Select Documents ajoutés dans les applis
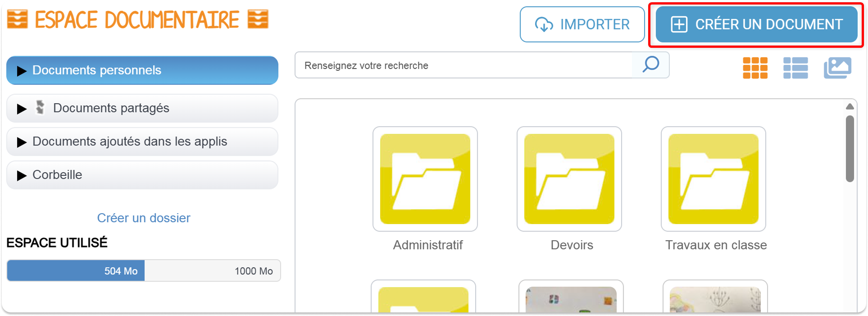The height and width of the screenshot is (316, 868). 142,142
